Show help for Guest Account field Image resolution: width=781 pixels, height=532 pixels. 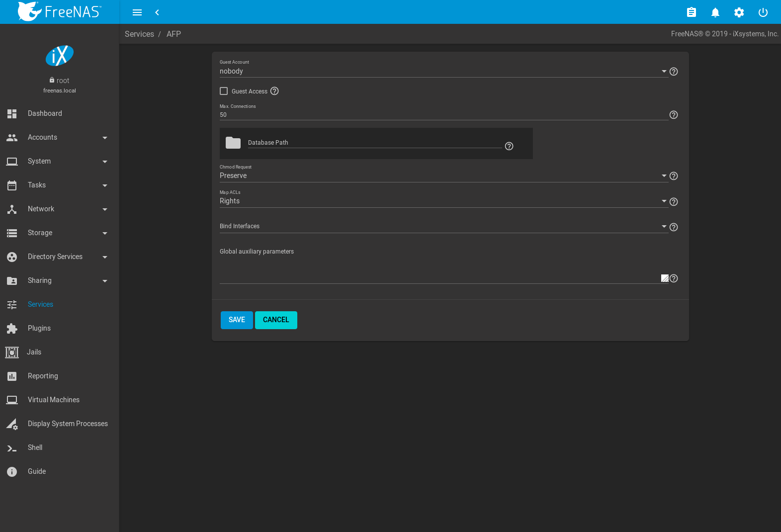(674, 72)
